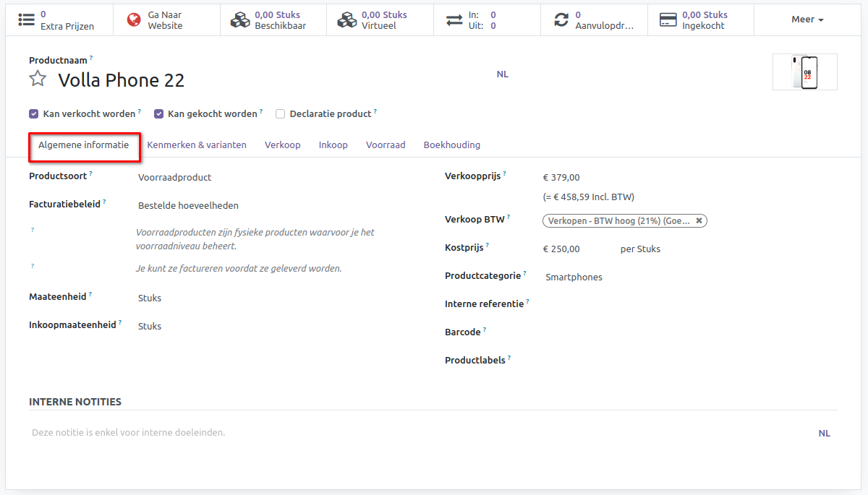The image size is (868, 495).
Task: Click the globe icon for Ga Naar Website
Action: 134,20
